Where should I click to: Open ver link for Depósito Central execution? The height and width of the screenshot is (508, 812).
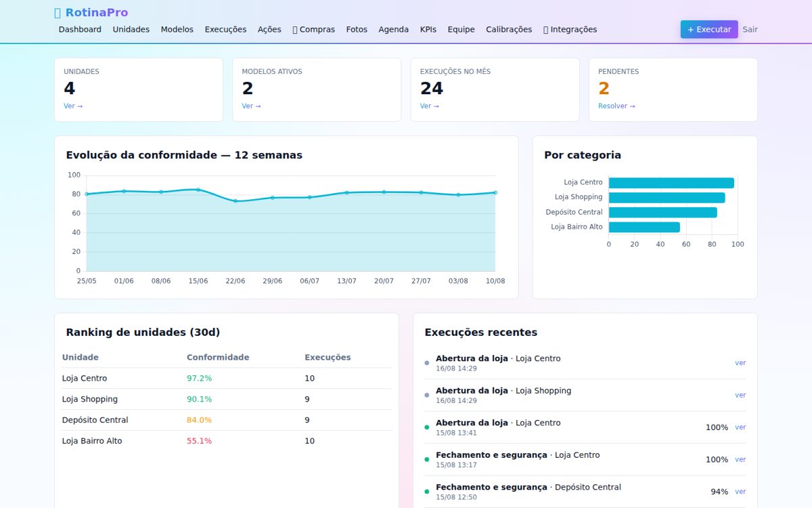click(740, 492)
